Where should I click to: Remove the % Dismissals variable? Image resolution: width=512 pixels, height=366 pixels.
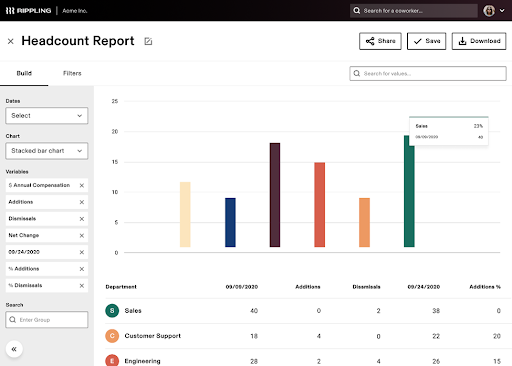[82, 286]
